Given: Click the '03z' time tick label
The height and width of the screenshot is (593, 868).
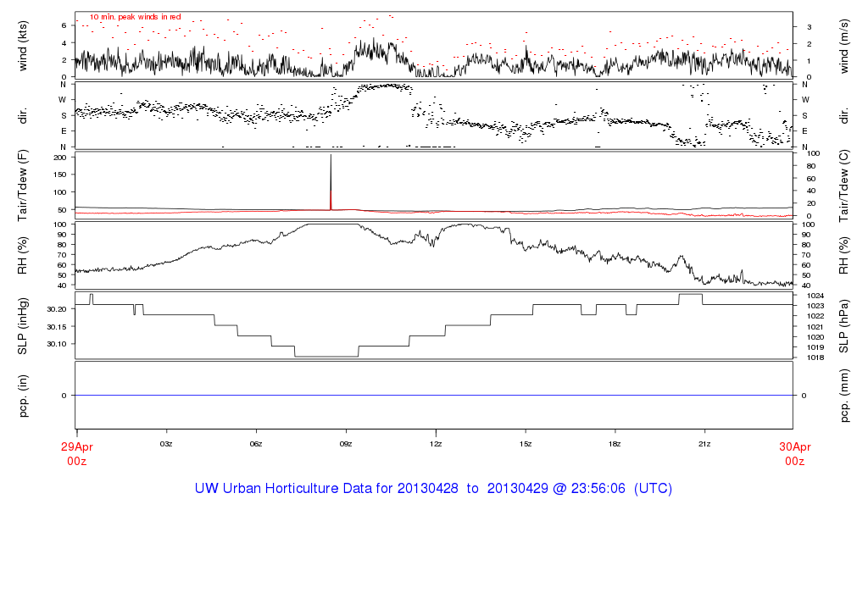Looking at the screenshot, I should point(166,444).
